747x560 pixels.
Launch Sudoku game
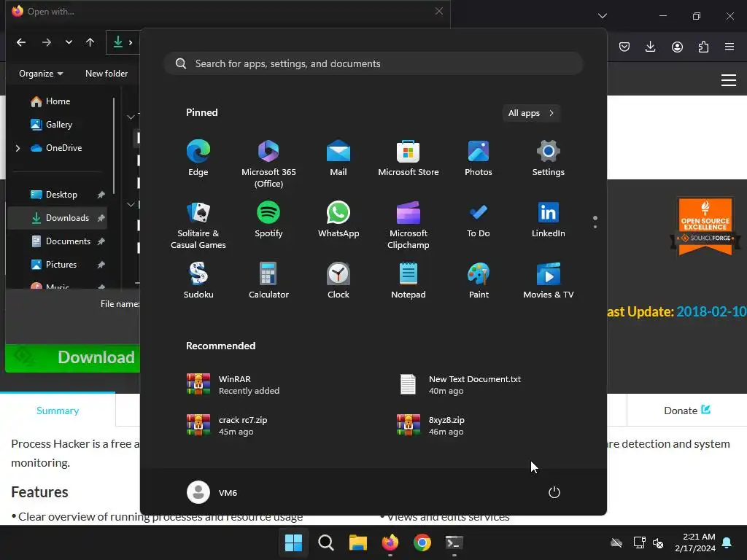(198, 281)
